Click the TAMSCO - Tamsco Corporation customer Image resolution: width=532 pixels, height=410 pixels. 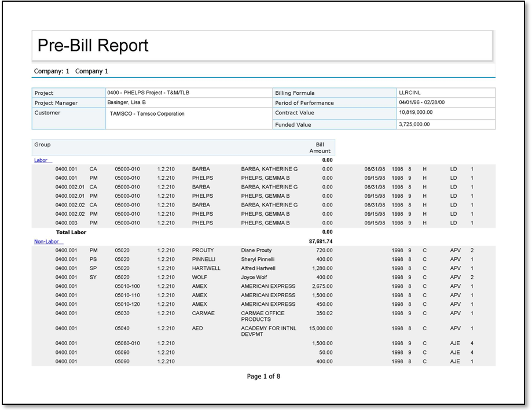[x=147, y=114]
